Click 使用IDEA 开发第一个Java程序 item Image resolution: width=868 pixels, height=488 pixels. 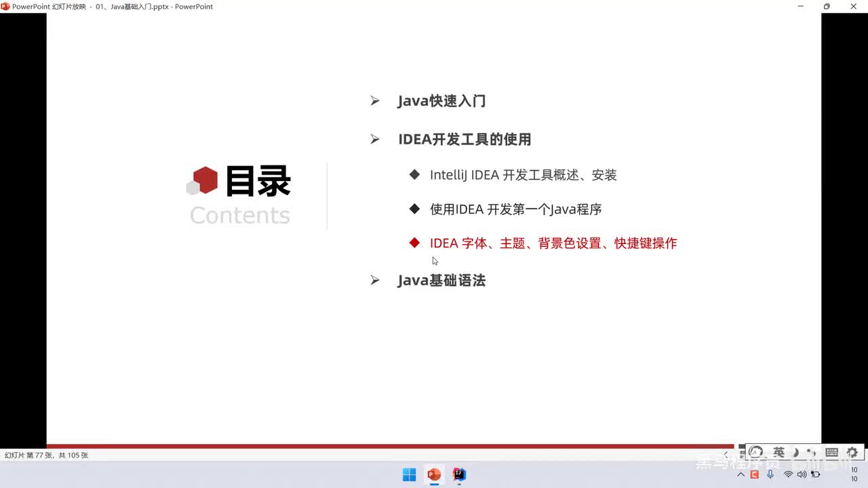(515, 209)
